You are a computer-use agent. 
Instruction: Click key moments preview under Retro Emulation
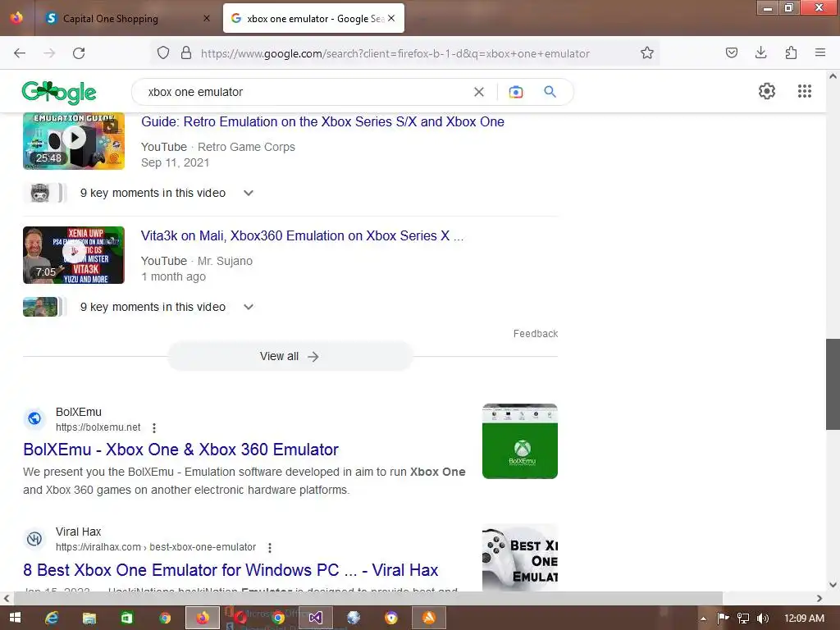pos(44,193)
